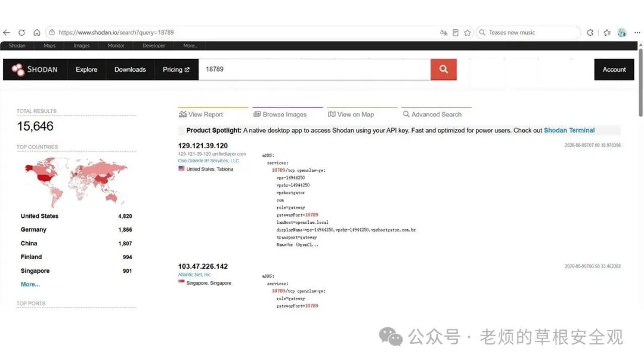
Task: Click the browser Back arrow
Action: [7, 32]
